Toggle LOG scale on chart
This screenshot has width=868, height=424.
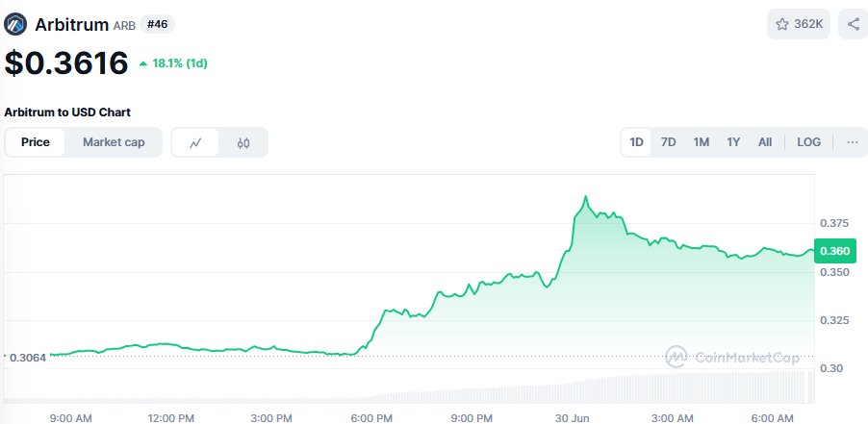coord(808,142)
